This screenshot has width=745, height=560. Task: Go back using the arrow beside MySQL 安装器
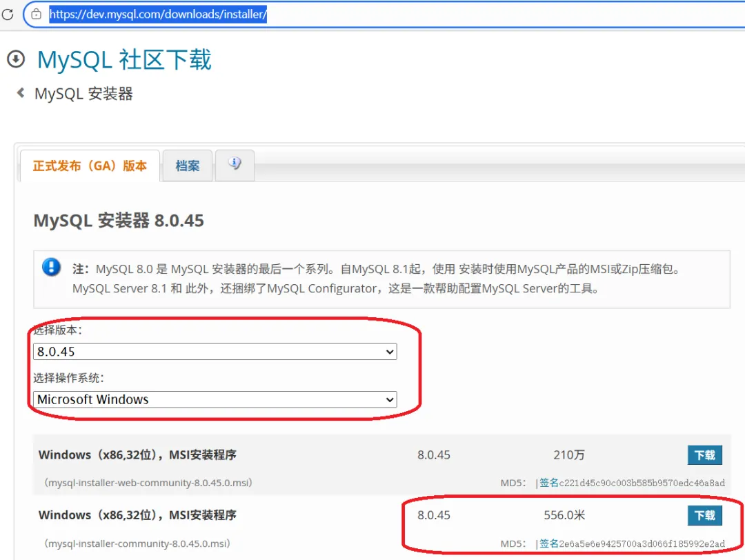coord(21,92)
